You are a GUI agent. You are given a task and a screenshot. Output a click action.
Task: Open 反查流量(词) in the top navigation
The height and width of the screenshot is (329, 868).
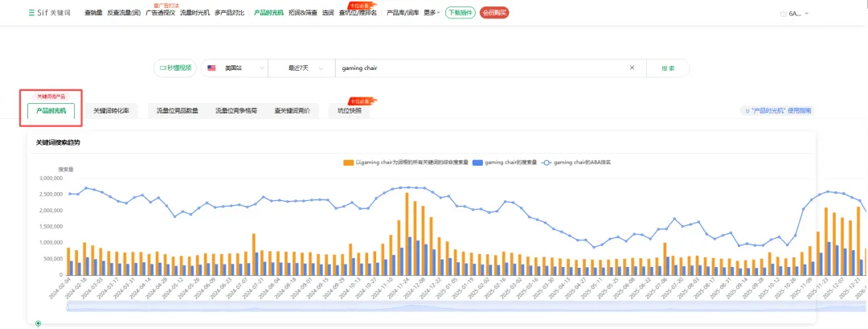point(124,13)
